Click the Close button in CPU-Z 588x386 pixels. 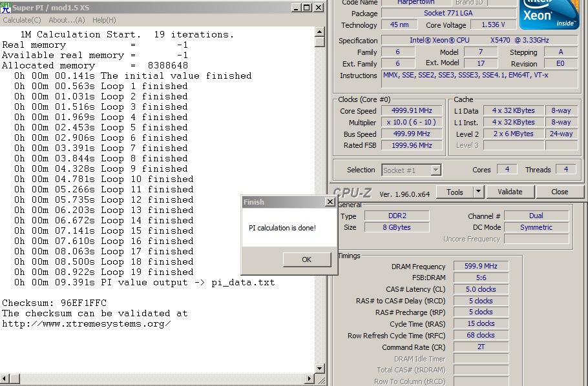[560, 192]
